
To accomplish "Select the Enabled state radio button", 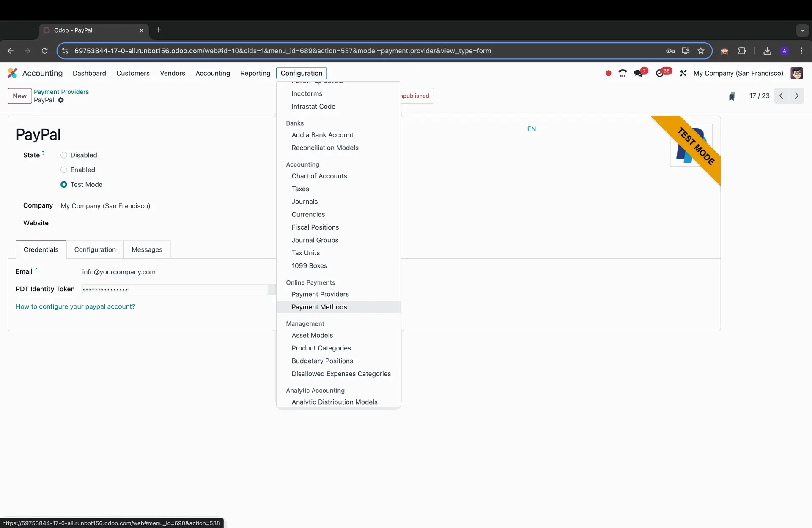I will (x=64, y=170).
